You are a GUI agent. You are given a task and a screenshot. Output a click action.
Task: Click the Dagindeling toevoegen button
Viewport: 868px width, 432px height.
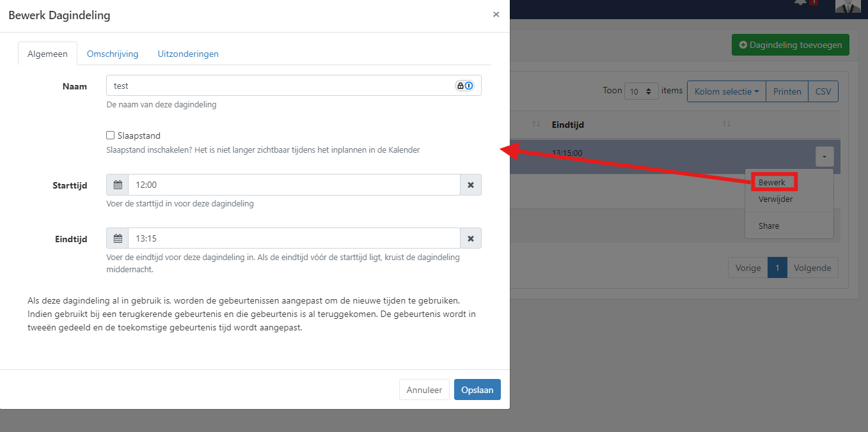point(790,45)
